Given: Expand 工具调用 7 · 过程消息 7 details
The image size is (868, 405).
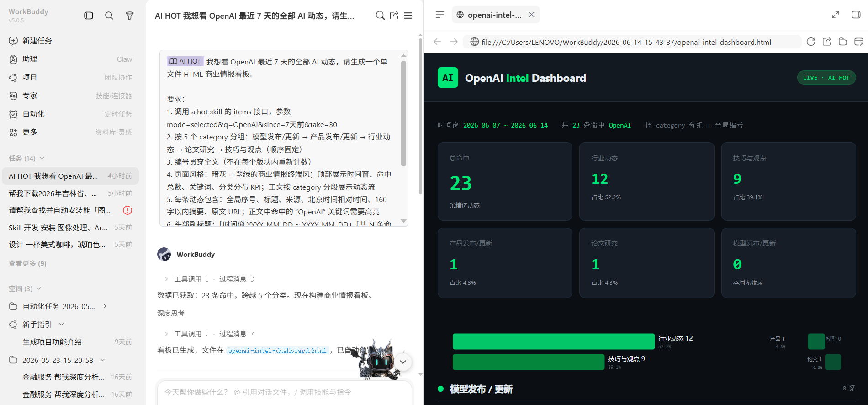Looking at the screenshot, I should (209, 334).
